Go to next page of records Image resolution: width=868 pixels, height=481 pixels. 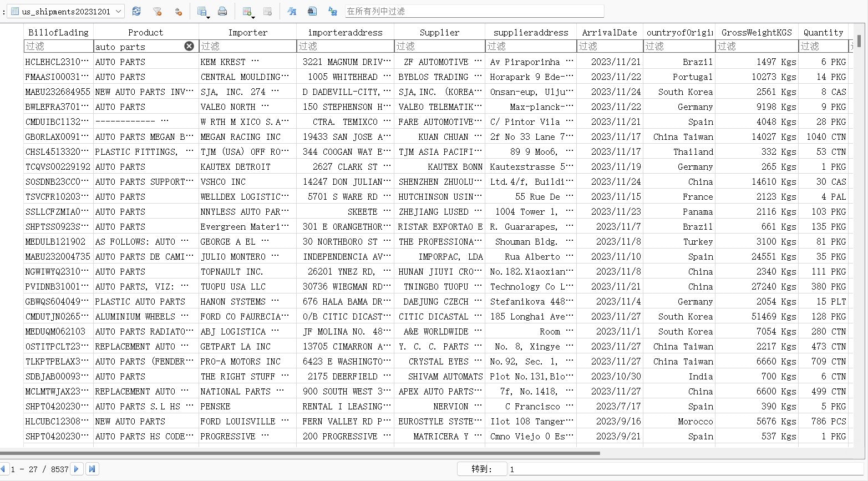point(77,469)
